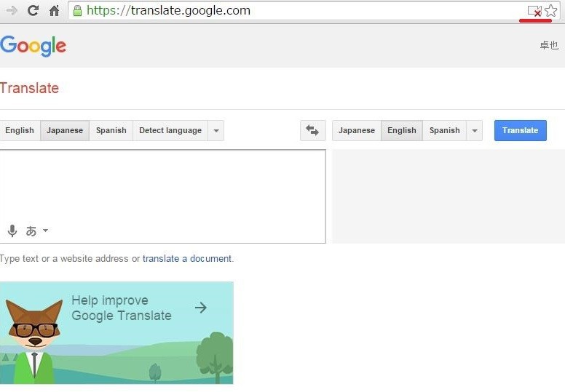The image size is (565, 392).
Task: Activate voice input microphone icon
Action: pos(12,231)
